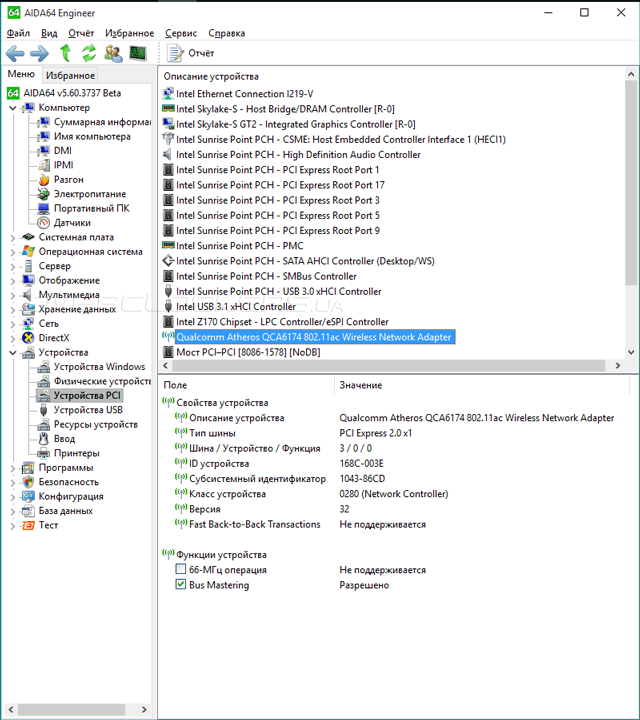Image resolution: width=640 pixels, height=720 pixels.
Task: Expand the Безопасность tree node
Action: point(13,483)
